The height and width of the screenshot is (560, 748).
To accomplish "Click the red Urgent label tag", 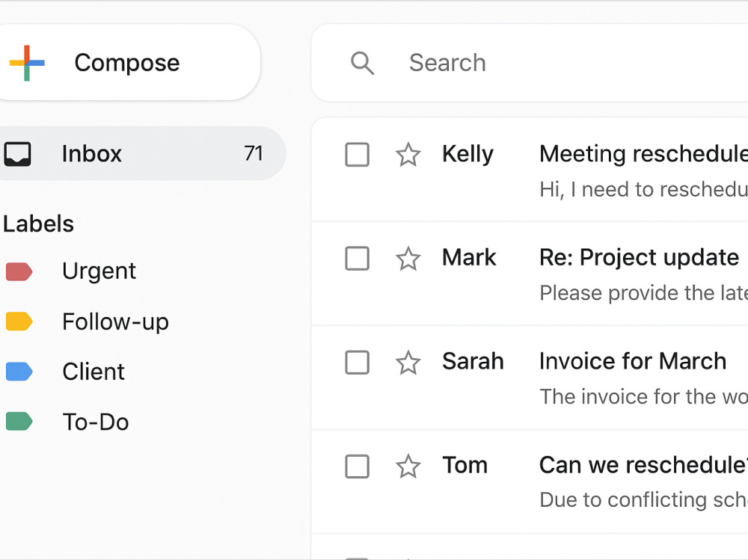I will pyautogui.click(x=19, y=271).
